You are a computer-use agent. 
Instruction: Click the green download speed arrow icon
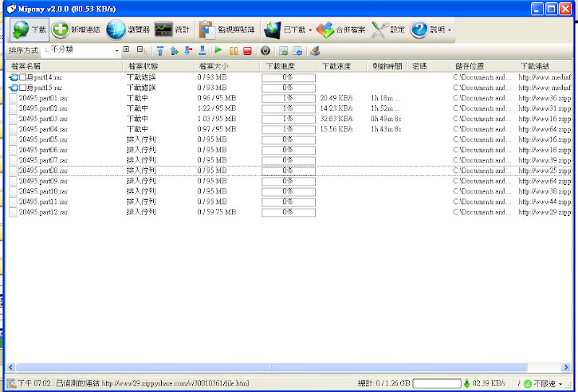coord(467,383)
